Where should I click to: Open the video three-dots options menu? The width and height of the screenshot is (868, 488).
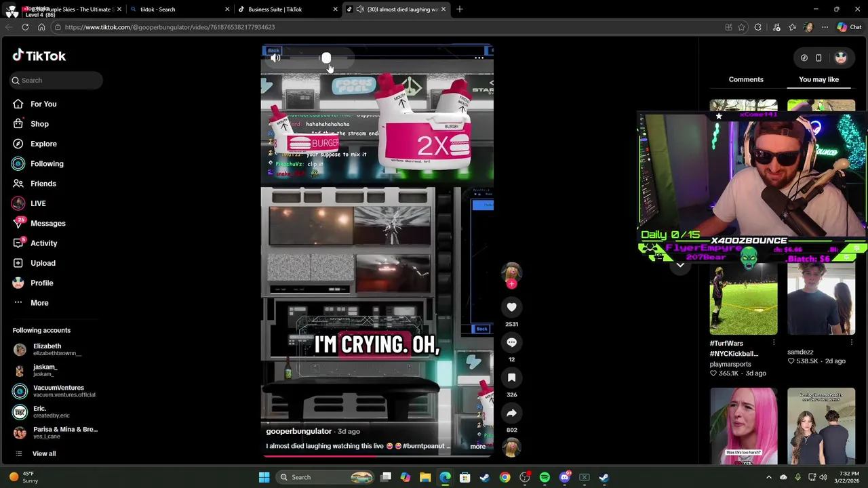coord(479,58)
